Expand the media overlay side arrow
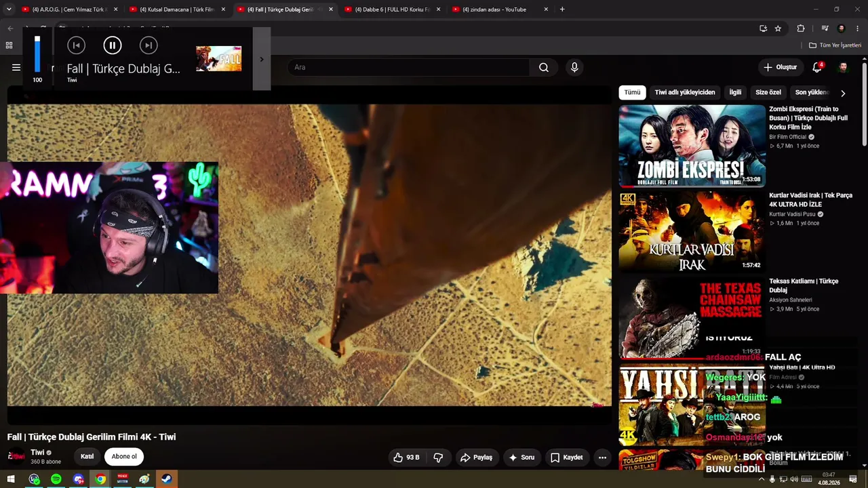Viewport: 868px width, 488px height. 262,59
